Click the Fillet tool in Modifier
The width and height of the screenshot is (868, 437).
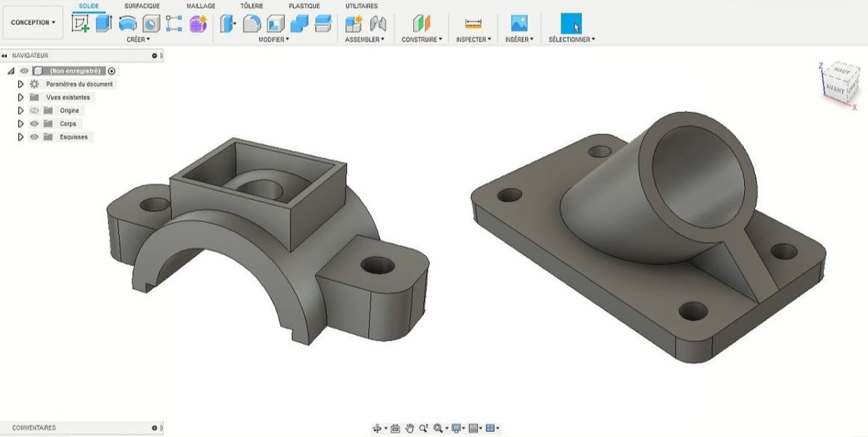click(x=252, y=23)
